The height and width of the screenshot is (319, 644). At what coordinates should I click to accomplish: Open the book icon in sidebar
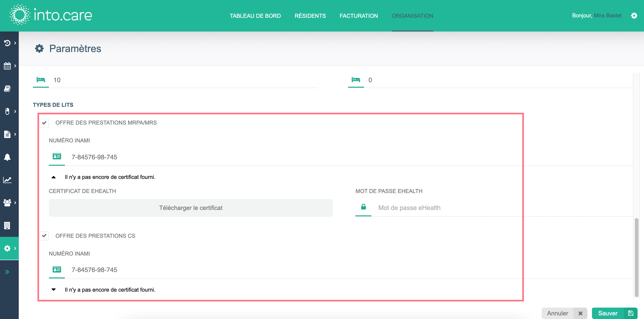[x=7, y=89]
